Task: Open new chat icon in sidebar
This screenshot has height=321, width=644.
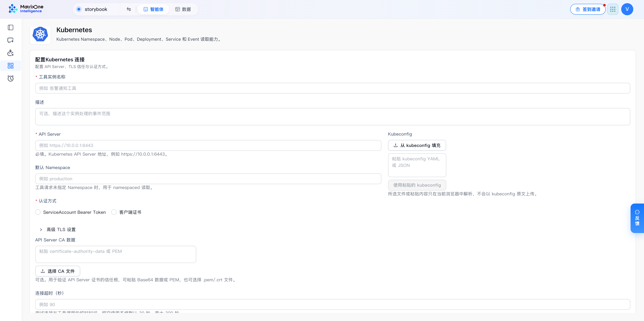Action: [11, 40]
